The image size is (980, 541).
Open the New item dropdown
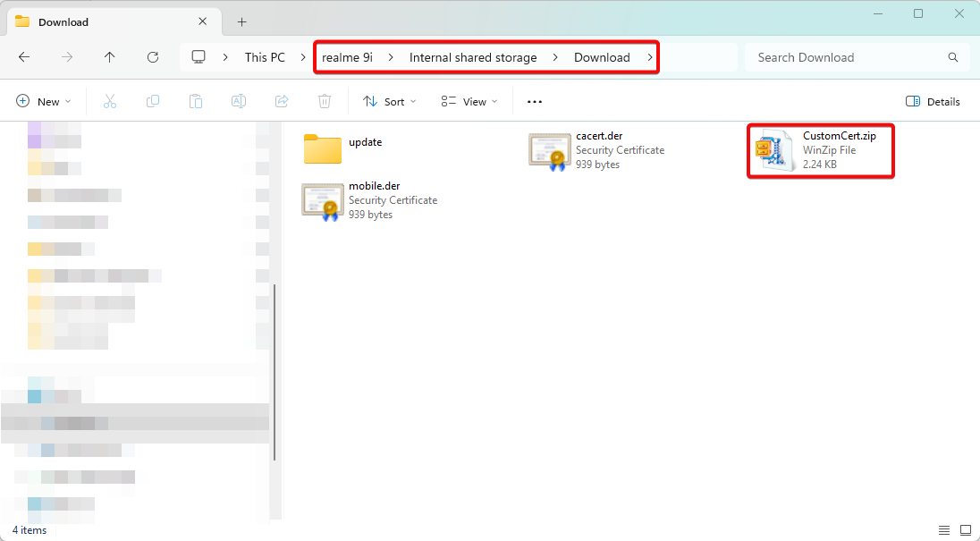(44, 102)
